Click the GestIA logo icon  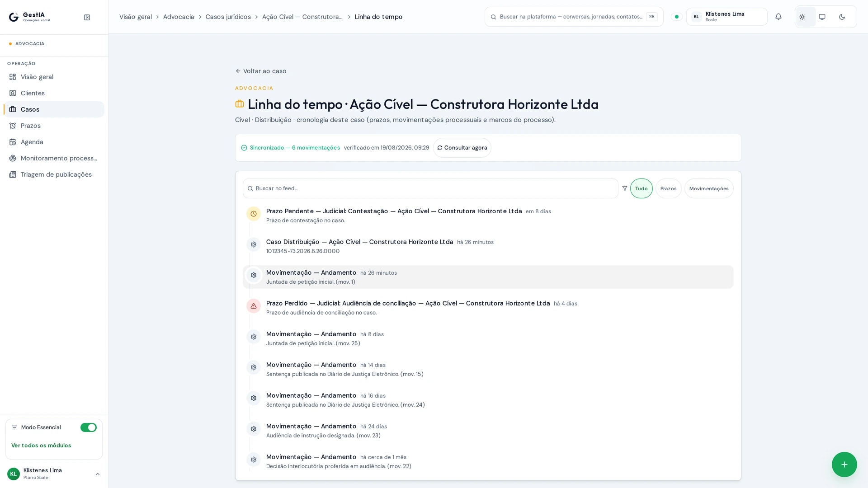coord(14,17)
